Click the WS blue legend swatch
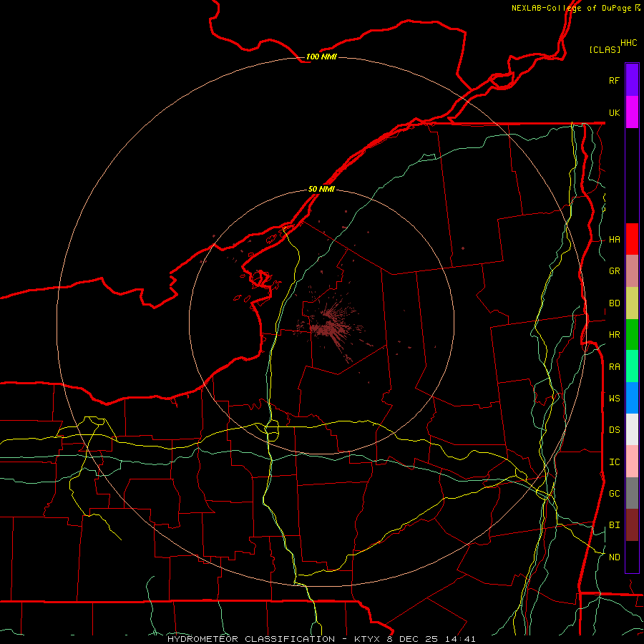This screenshot has width=644, height=644. (632, 398)
